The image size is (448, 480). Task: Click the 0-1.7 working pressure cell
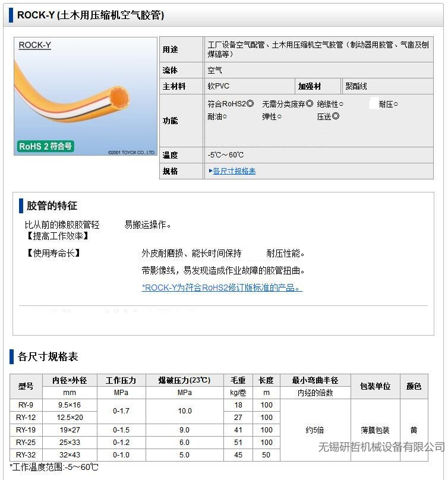tap(121, 411)
